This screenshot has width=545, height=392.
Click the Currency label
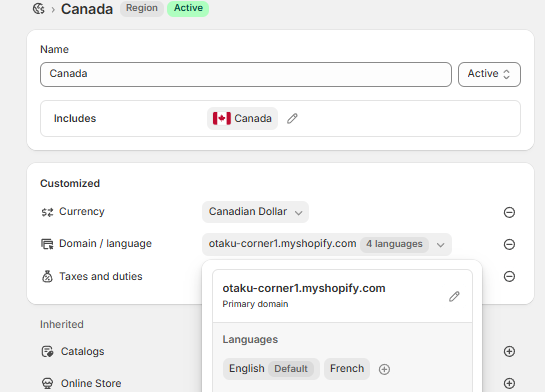(x=82, y=212)
